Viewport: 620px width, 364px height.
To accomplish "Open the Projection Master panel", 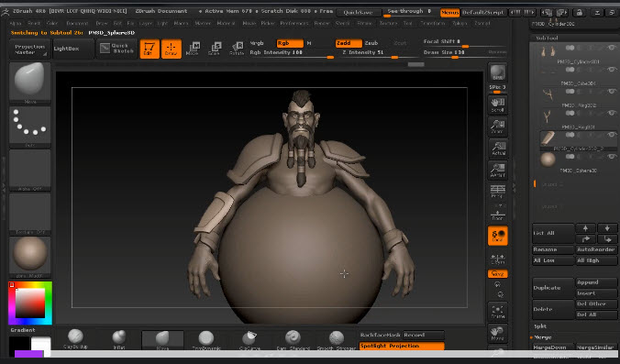I will click(x=30, y=49).
